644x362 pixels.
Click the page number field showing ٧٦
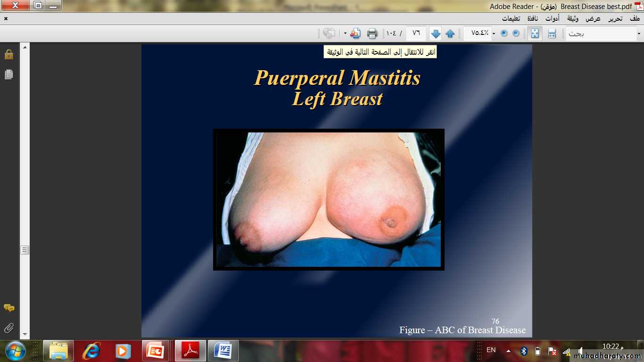(x=416, y=33)
